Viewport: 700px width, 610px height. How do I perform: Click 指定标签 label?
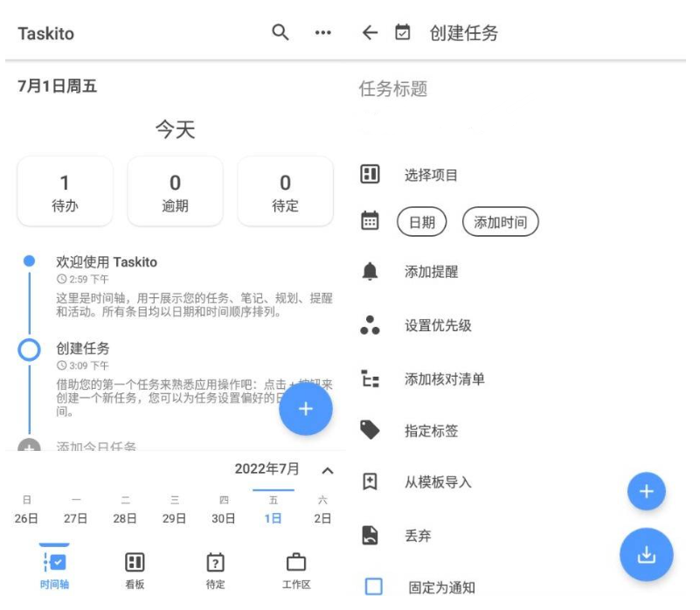[431, 431]
